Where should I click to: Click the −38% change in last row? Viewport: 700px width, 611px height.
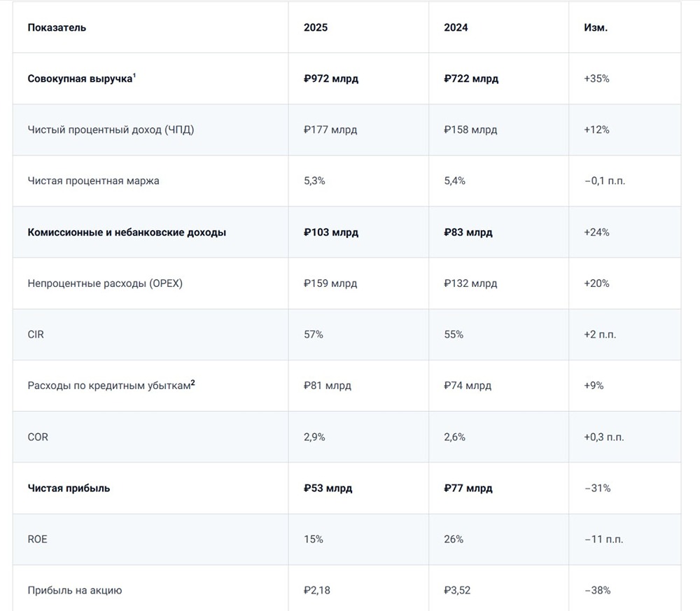point(597,590)
